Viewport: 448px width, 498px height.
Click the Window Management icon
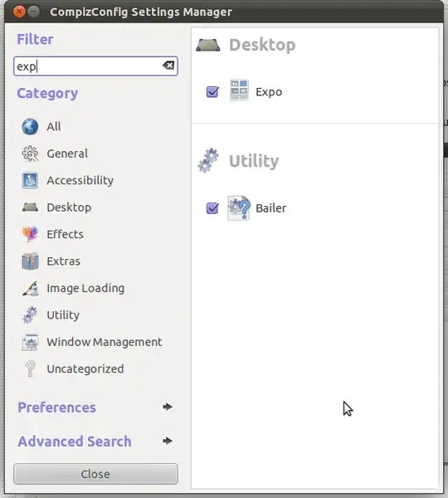pyautogui.click(x=30, y=342)
